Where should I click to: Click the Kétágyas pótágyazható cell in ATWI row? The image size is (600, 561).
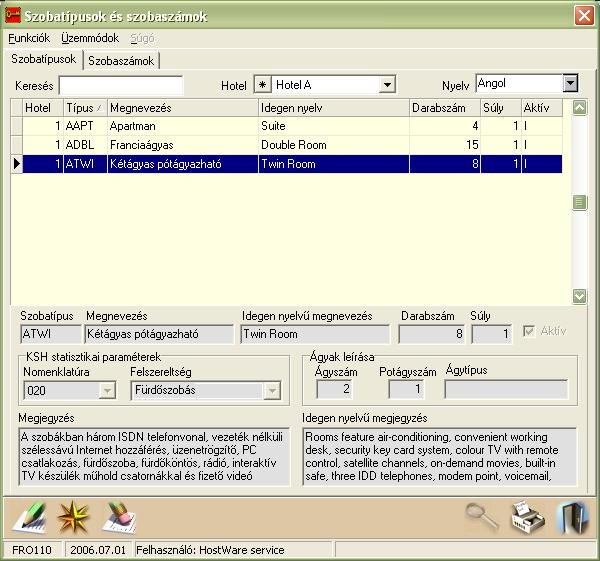183,164
